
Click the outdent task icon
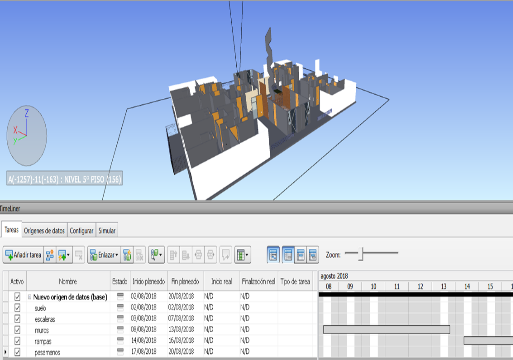(x=210, y=255)
